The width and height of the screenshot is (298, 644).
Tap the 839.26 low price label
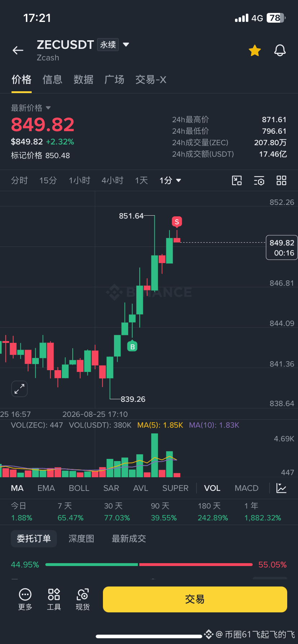(x=133, y=399)
